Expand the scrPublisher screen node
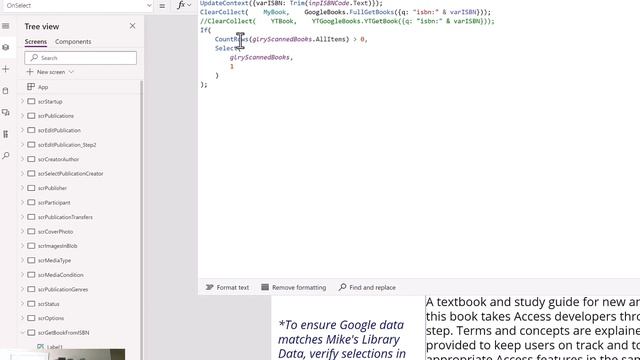The image size is (640, 360). pos(22,188)
